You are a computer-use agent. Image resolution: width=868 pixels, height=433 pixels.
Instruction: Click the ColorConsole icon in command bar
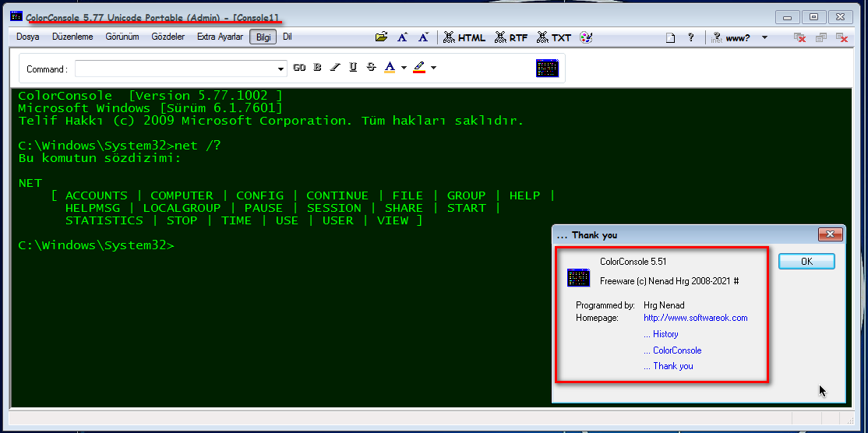click(x=548, y=68)
